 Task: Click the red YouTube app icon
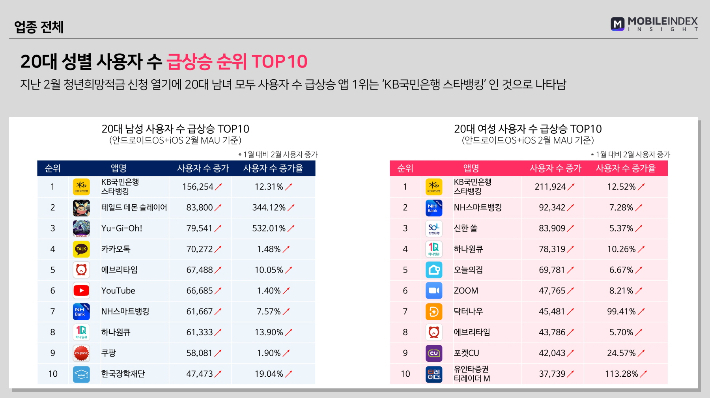coord(81,291)
